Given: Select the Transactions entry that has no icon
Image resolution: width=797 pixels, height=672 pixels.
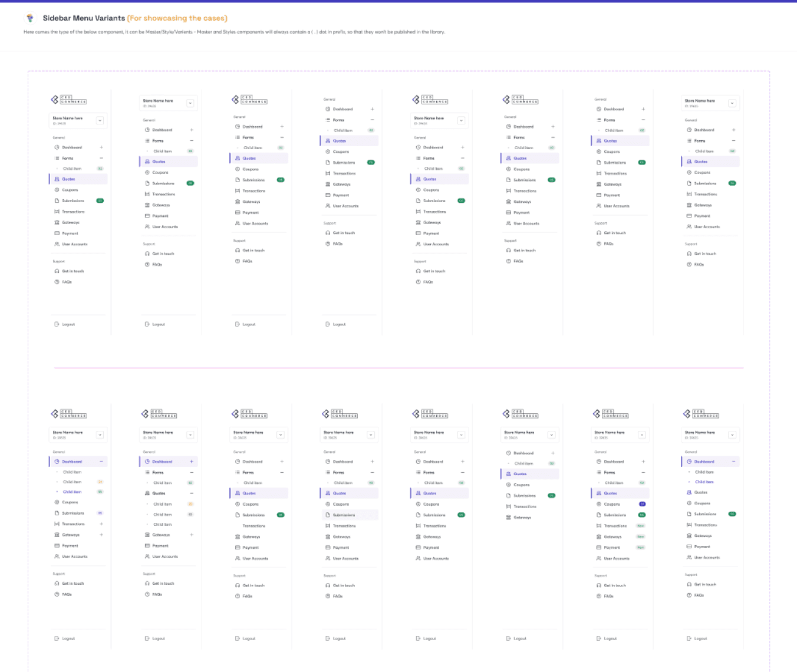Looking at the screenshot, I should coord(254,526).
